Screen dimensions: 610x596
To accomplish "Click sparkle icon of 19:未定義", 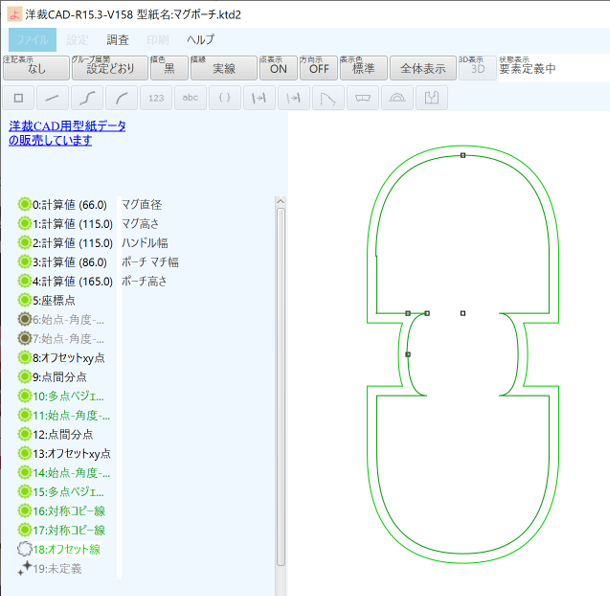I will [x=25, y=568].
